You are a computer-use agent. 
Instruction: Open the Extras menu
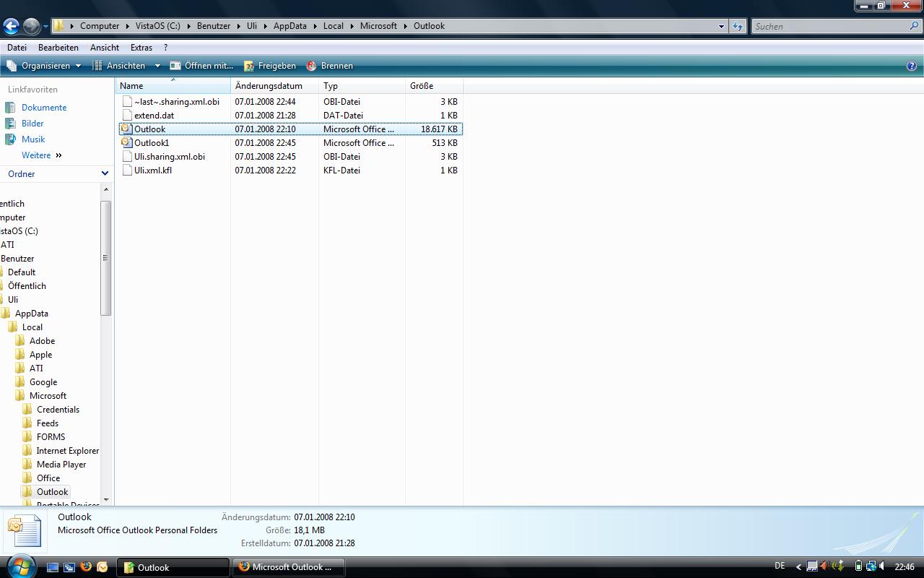pos(141,48)
